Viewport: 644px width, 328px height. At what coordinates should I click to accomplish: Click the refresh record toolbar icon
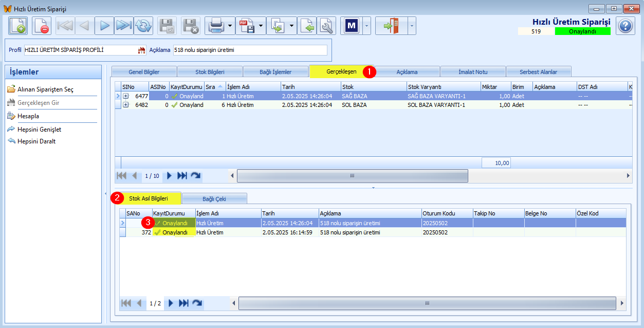point(143,25)
